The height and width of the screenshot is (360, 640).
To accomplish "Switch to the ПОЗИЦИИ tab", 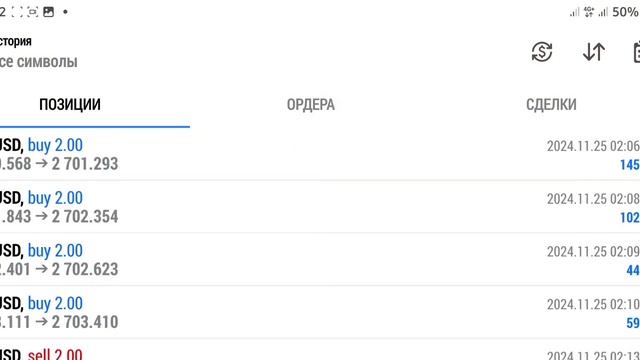I will pyautogui.click(x=70, y=104).
